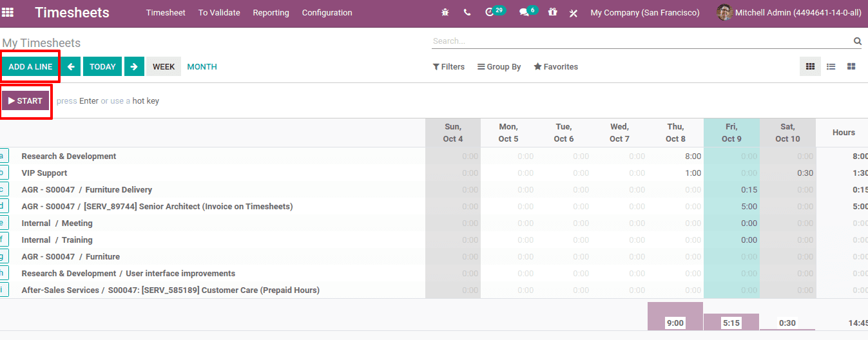
Task: Click the gift icon in top bar
Action: [x=552, y=12]
